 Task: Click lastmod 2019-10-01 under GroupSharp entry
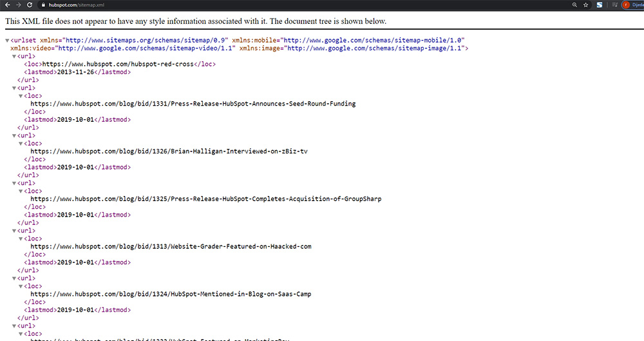coord(75,215)
